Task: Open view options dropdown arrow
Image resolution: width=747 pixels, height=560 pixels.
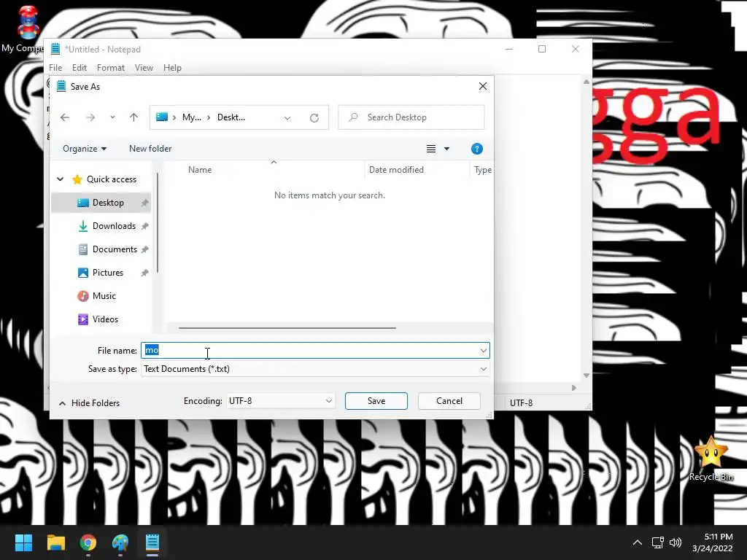Action: pos(447,149)
